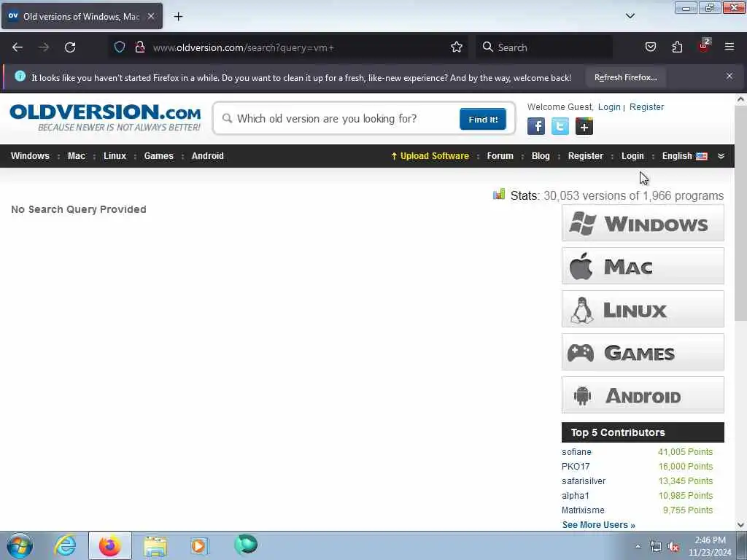
Task: Click the muted volume tray icon
Action: click(673, 547)
